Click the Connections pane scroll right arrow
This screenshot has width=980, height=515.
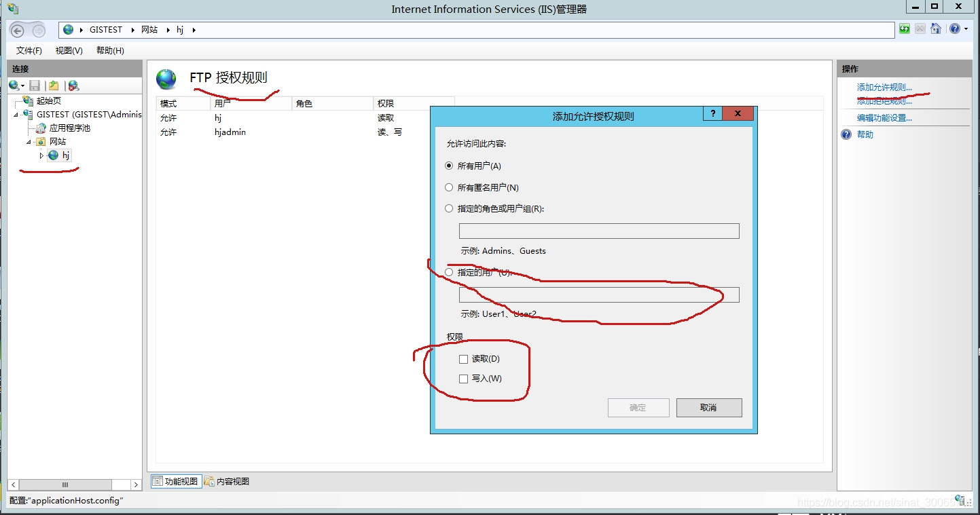tap(136, 484)
